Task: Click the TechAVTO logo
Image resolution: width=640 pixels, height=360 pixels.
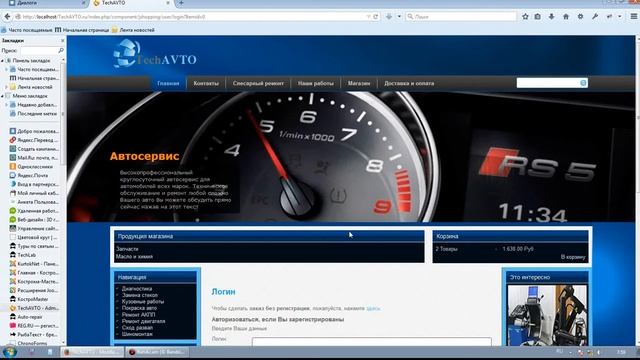Action: coord(155,53)
